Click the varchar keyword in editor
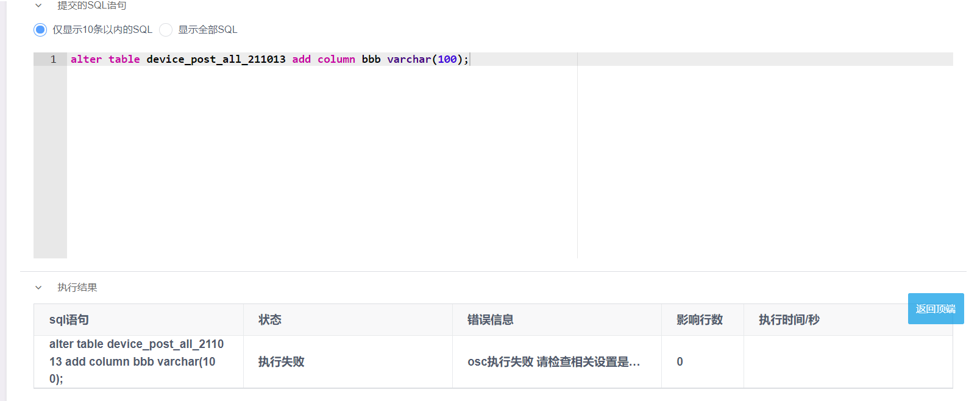Image resolution: width=980 pixels, height=401 pixels. point(409,59)
